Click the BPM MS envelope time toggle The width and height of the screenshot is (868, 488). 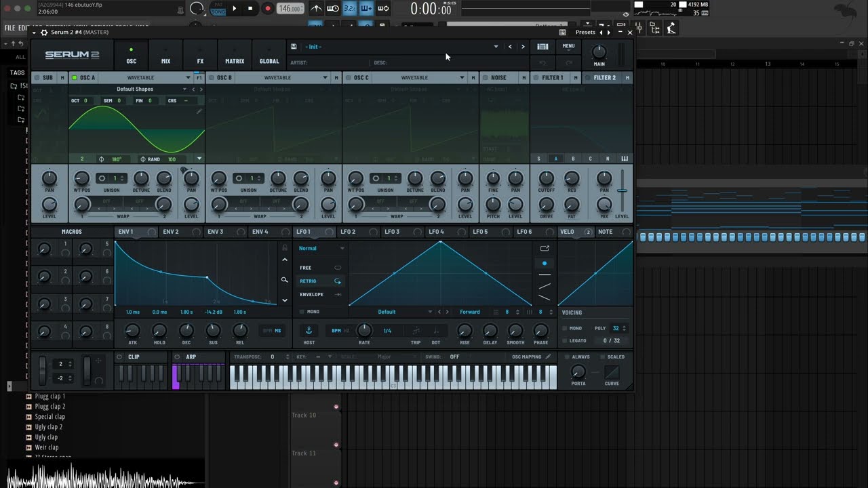tap(272, 331)
